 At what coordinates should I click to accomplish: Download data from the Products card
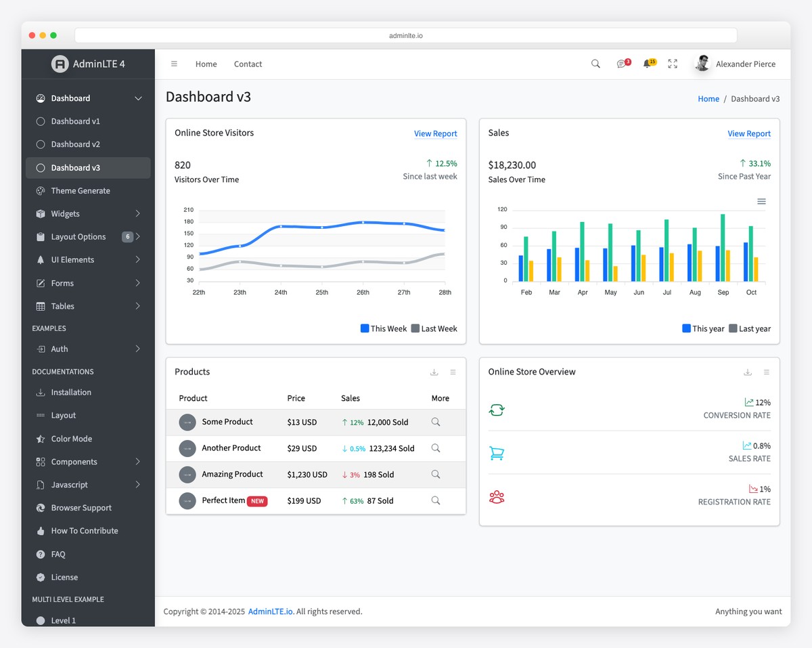[434, 372]
